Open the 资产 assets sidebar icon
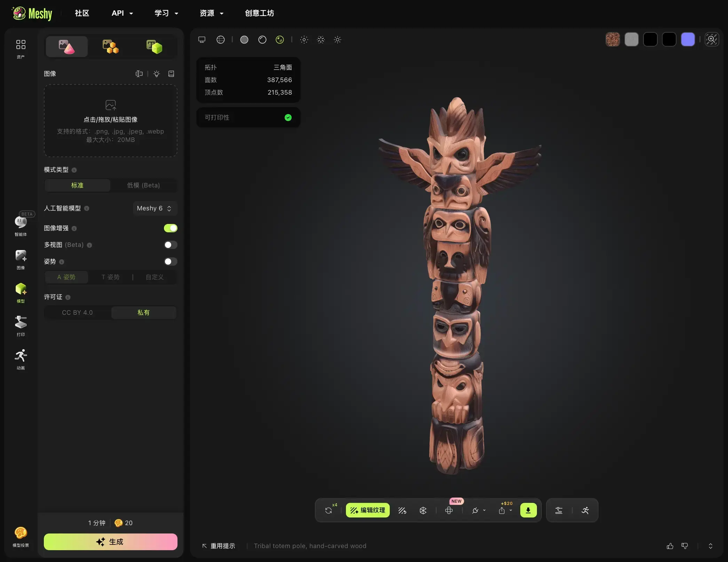 tap(21, 49)
